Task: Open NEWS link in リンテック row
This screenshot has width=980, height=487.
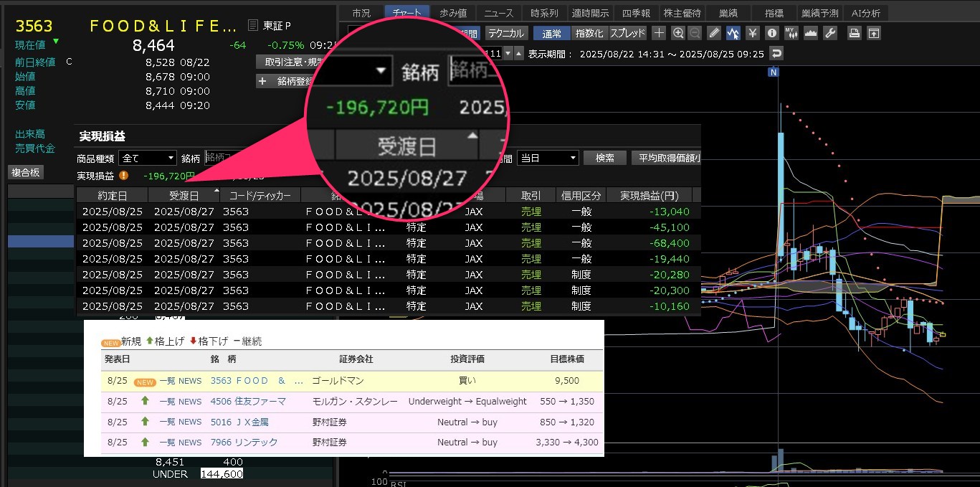Action: tap(190, 443)
